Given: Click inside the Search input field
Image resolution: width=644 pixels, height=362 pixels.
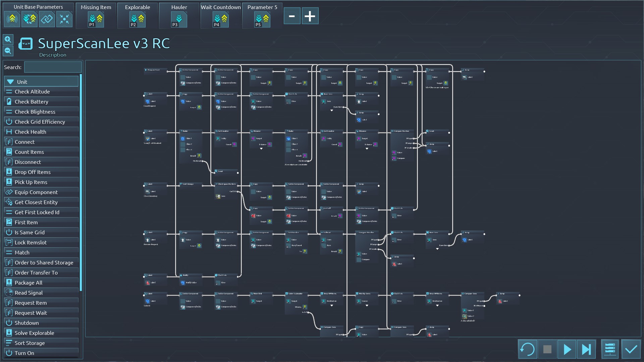Looking at the screenshot, I should (53, 67).
